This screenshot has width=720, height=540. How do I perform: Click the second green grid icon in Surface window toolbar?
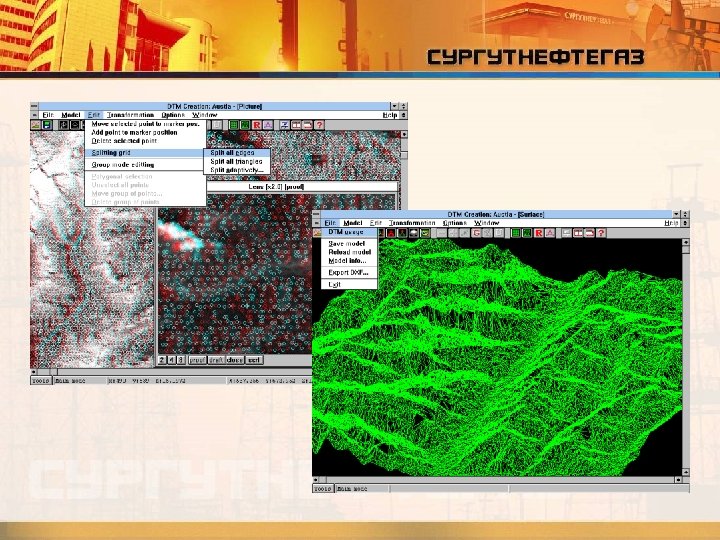click(x=527, y=233)
